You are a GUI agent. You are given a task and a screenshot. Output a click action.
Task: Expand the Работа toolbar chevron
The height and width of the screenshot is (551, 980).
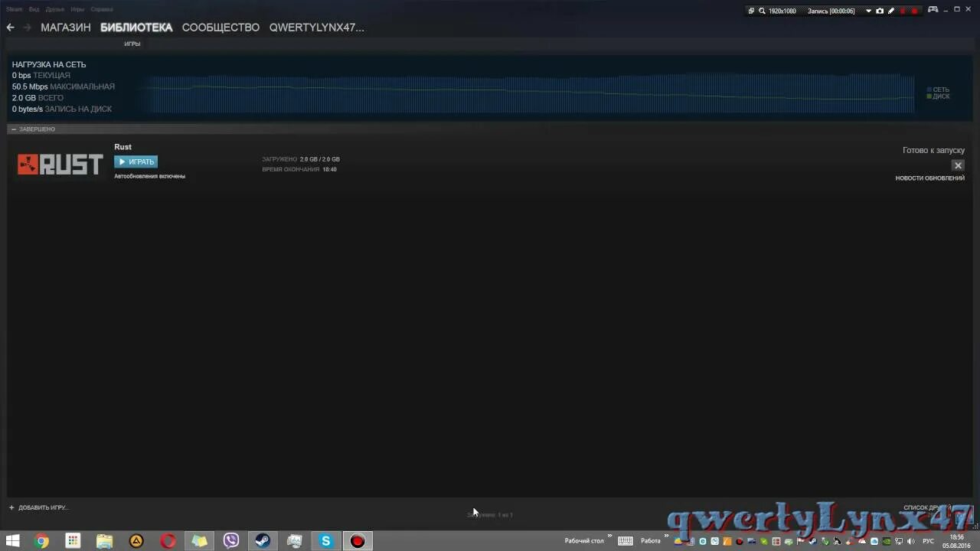(667, 536)
